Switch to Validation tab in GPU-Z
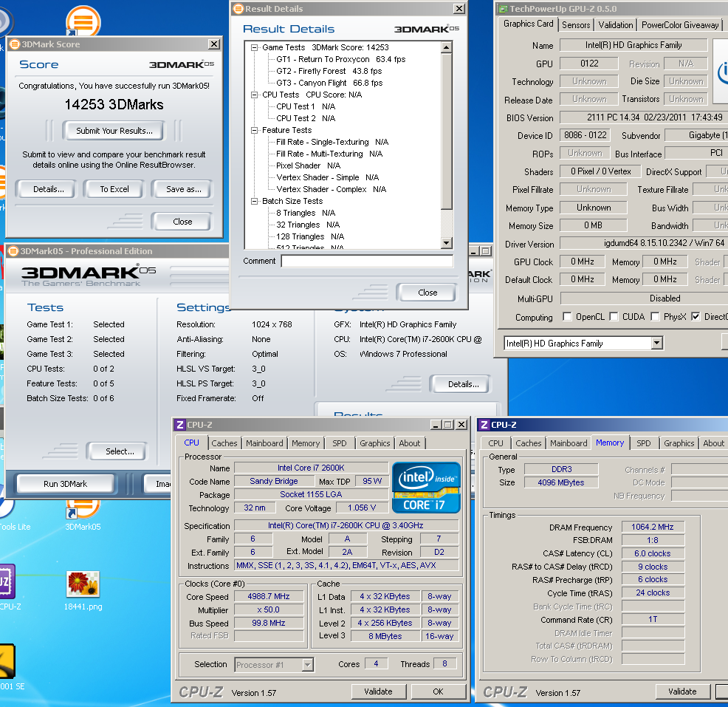 point(615,25)
